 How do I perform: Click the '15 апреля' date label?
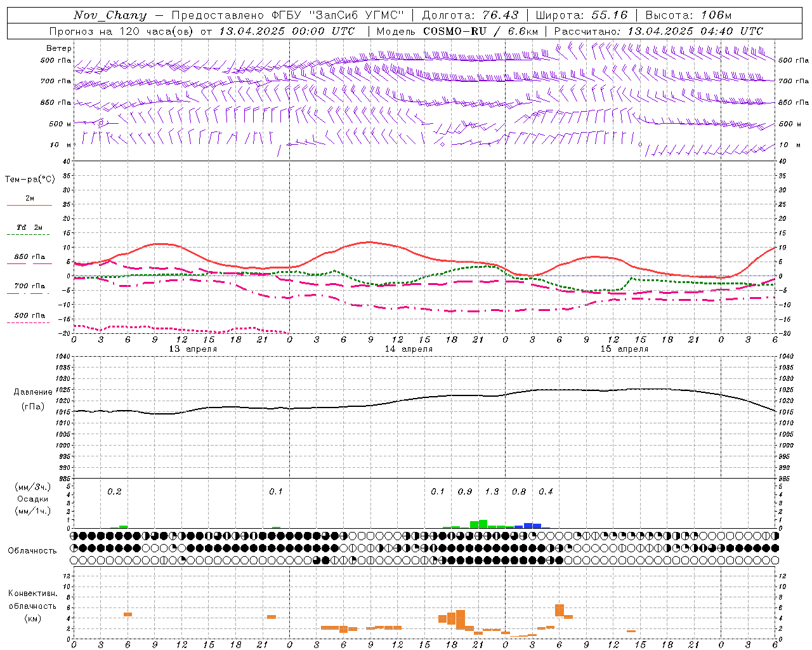624,349
